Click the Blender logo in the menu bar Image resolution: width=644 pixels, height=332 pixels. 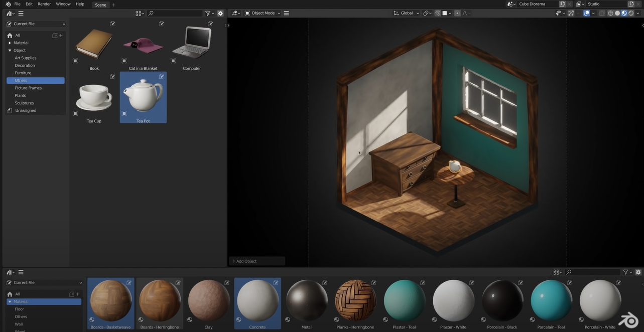pos(8,4)
